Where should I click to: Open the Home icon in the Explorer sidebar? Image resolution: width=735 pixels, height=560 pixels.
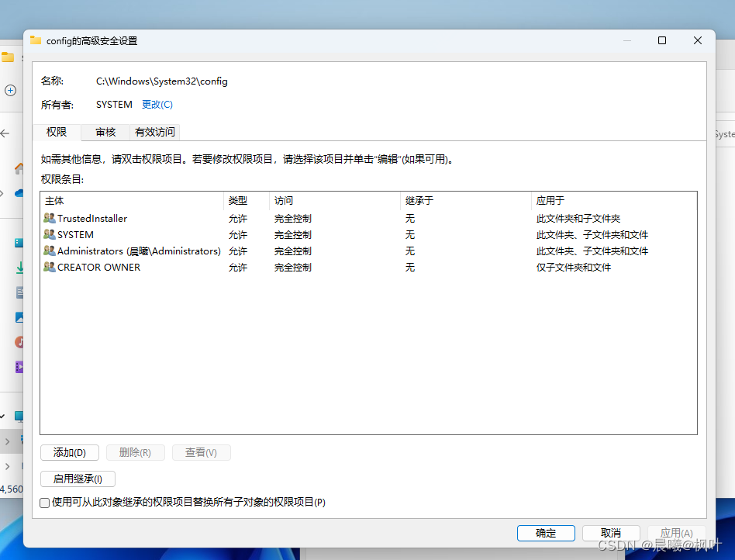(19, 168)
